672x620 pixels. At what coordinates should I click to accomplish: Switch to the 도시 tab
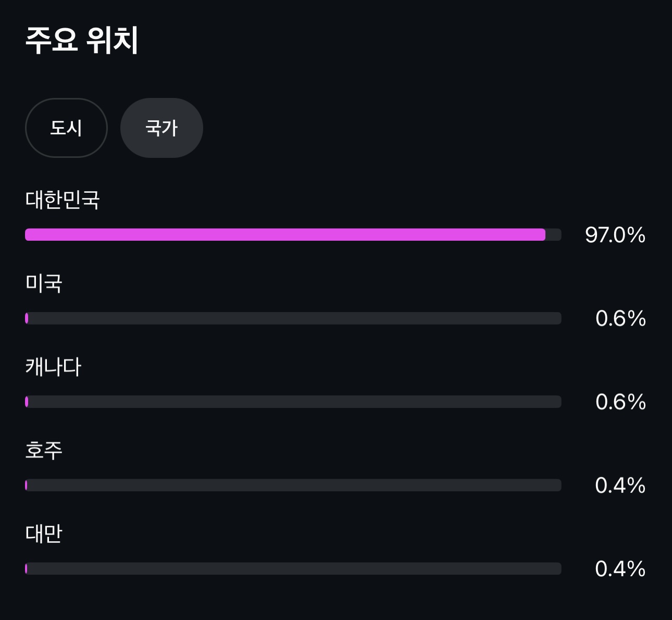click(x=66, y=128)
